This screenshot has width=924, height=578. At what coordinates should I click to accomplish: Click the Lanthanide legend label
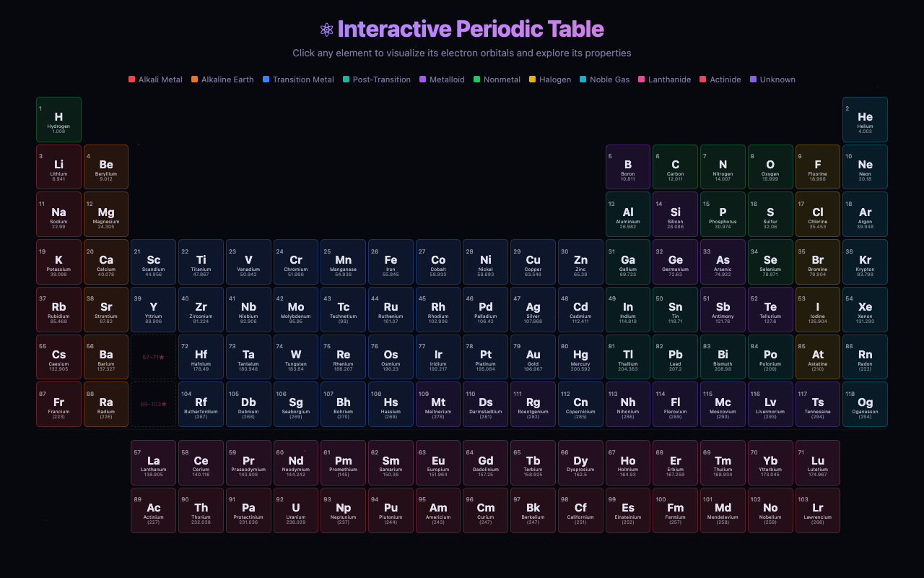(x=669, y=79)
